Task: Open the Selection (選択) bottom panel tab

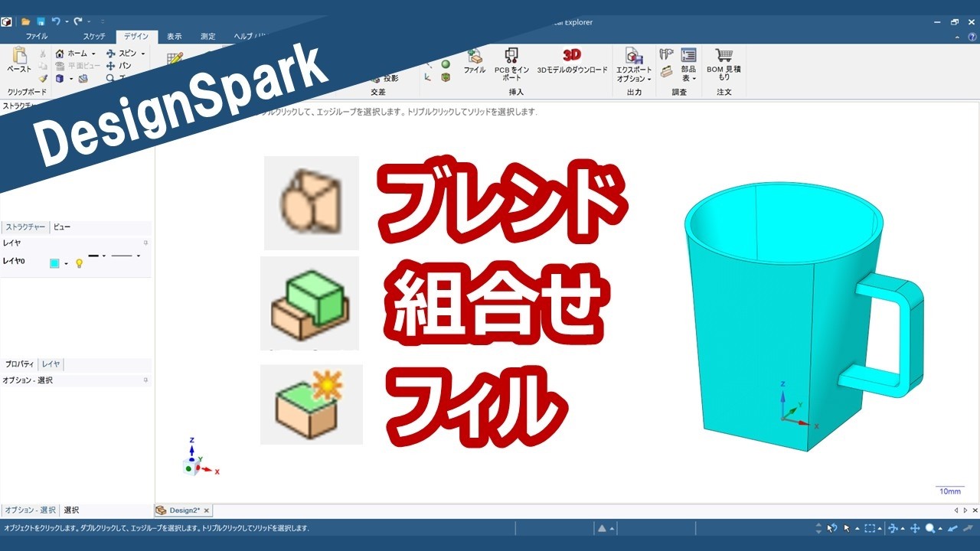Action: (x=71, y=510)
